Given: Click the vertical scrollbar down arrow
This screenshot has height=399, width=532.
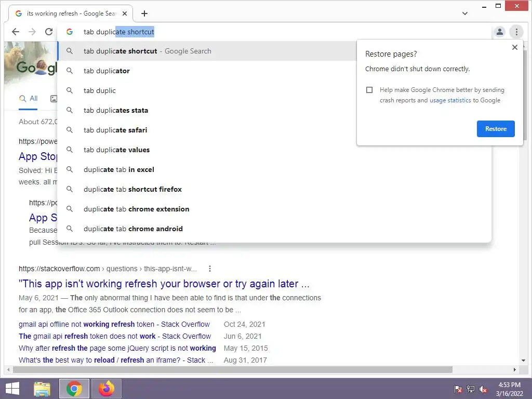Looking at the screenshot, I should (523, 361).
